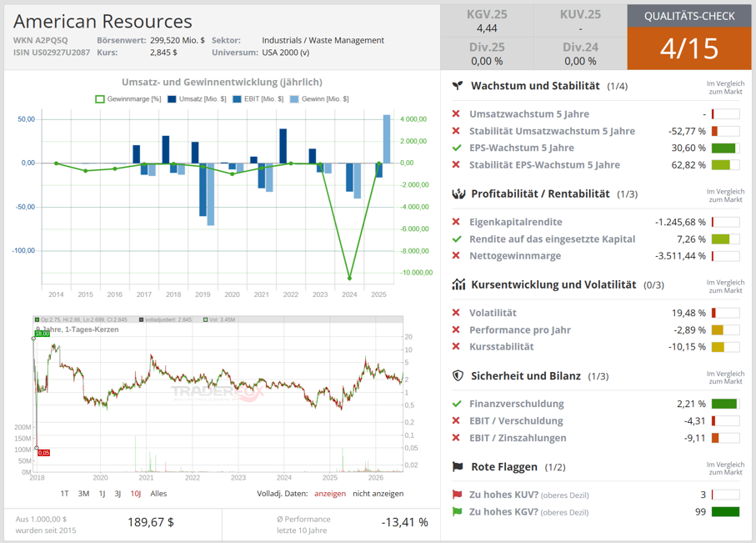Click the Div.24 value cell
756x543 pixels.
click(x=580, y=61)
